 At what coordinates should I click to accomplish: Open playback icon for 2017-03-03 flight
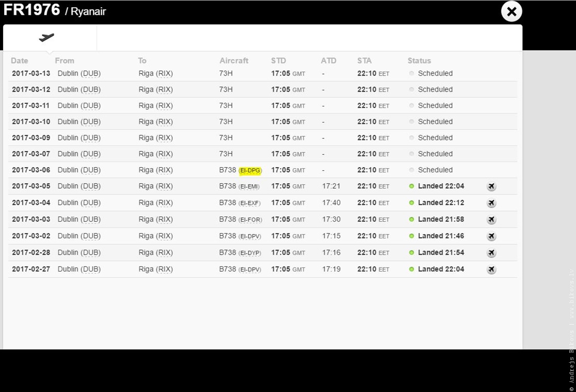pyautogui.click(x=491, y=220)
